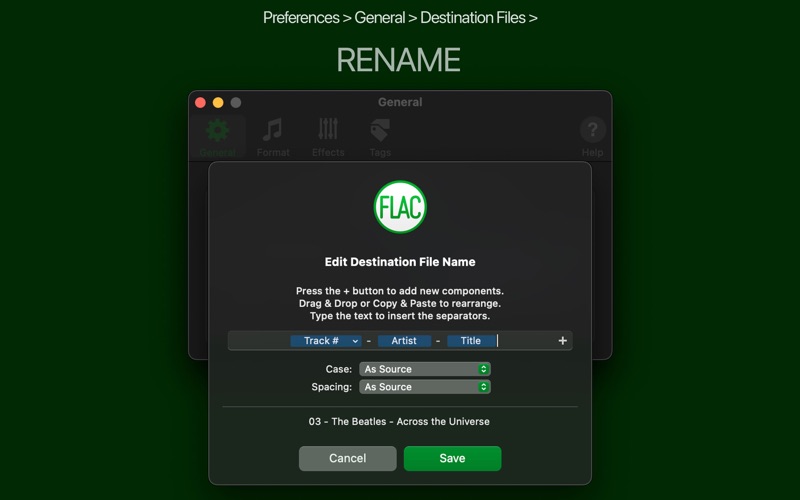This screenshot has height=500, width=800.
Task: Add a new component with the + button
Action: coord(562,340)
